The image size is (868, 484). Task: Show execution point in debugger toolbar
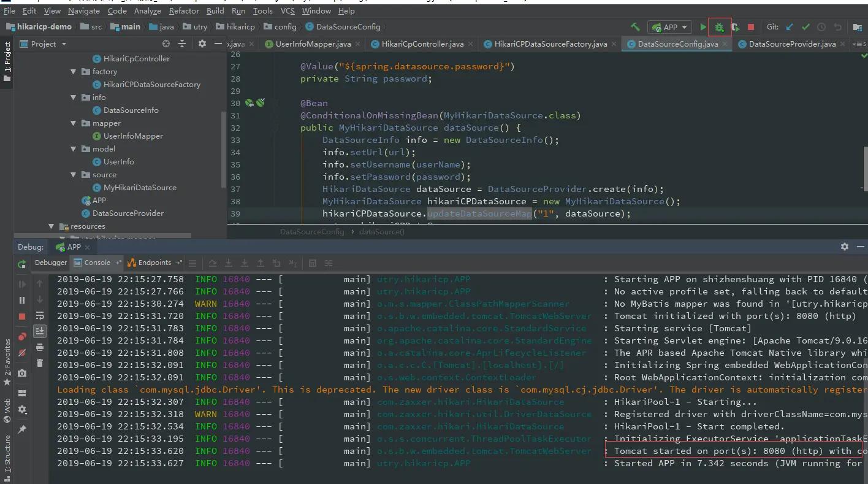(192, 263)
